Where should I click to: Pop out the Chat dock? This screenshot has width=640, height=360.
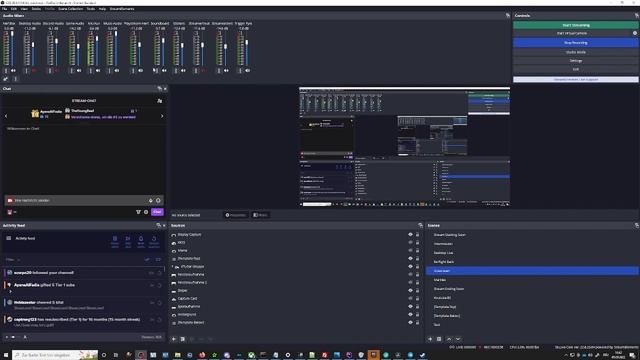pyautogui.click(x=160, y=89)
